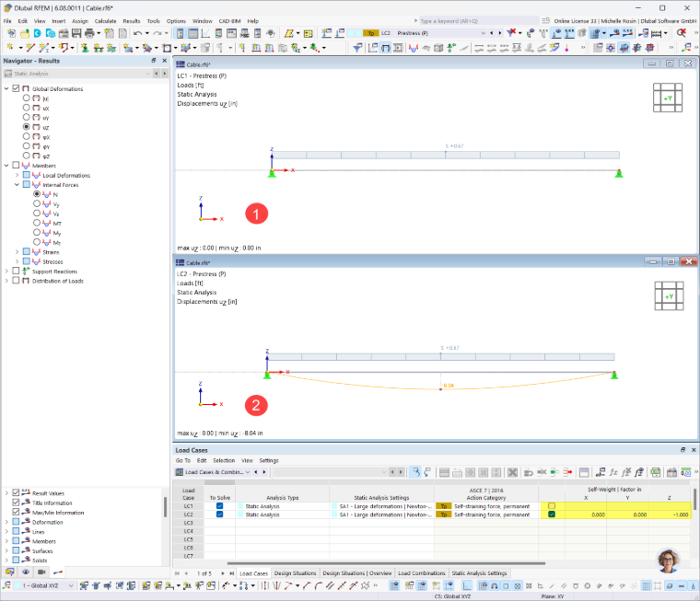Click the export table to spreadsheet icon
Screen dimensions: 700x601
click(656, 472)
